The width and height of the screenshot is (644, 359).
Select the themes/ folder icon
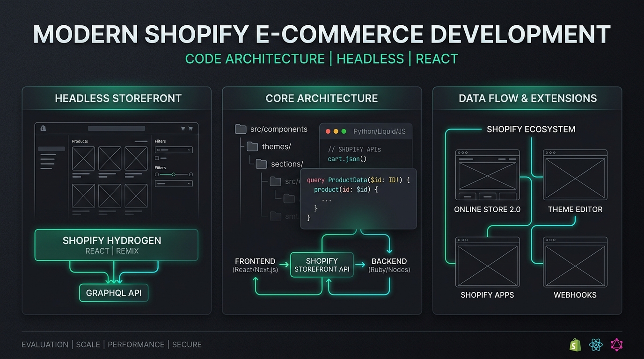(252, 146)
